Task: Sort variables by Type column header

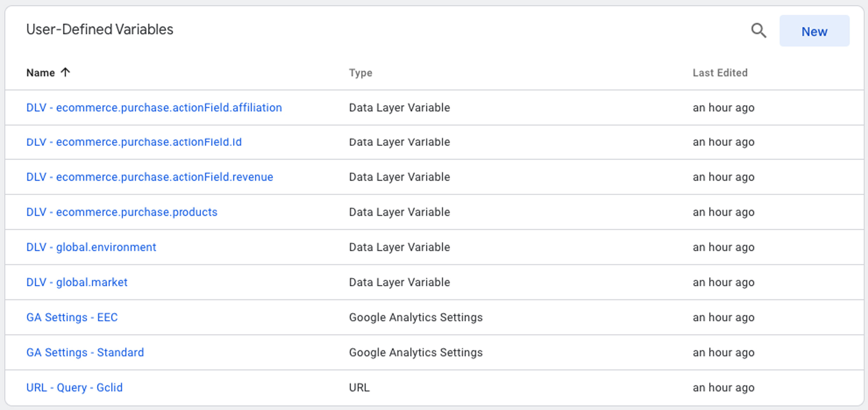Action: click(361, 73)
